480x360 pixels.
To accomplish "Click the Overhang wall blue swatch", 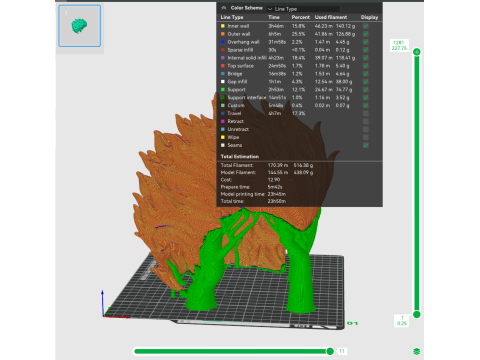I will [223, 42].
